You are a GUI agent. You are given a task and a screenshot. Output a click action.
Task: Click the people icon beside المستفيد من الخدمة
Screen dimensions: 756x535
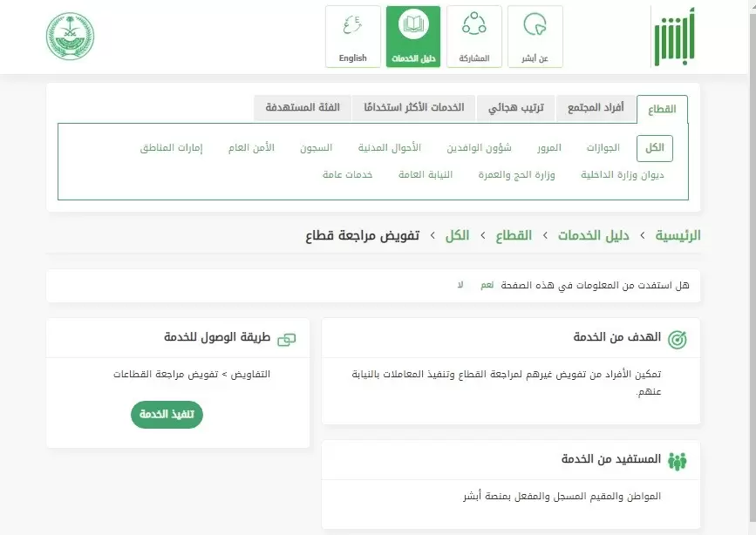click(678, 461)
